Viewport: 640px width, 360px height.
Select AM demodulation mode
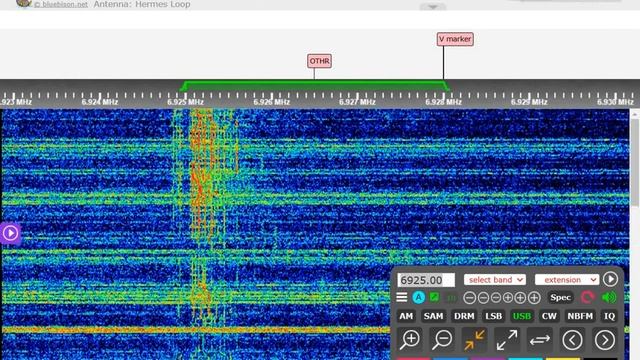(406, 316)
